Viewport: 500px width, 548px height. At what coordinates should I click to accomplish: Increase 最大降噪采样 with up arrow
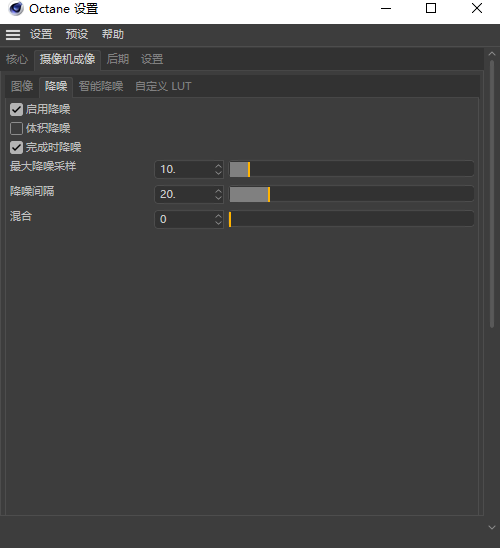[x=218, y=166]
